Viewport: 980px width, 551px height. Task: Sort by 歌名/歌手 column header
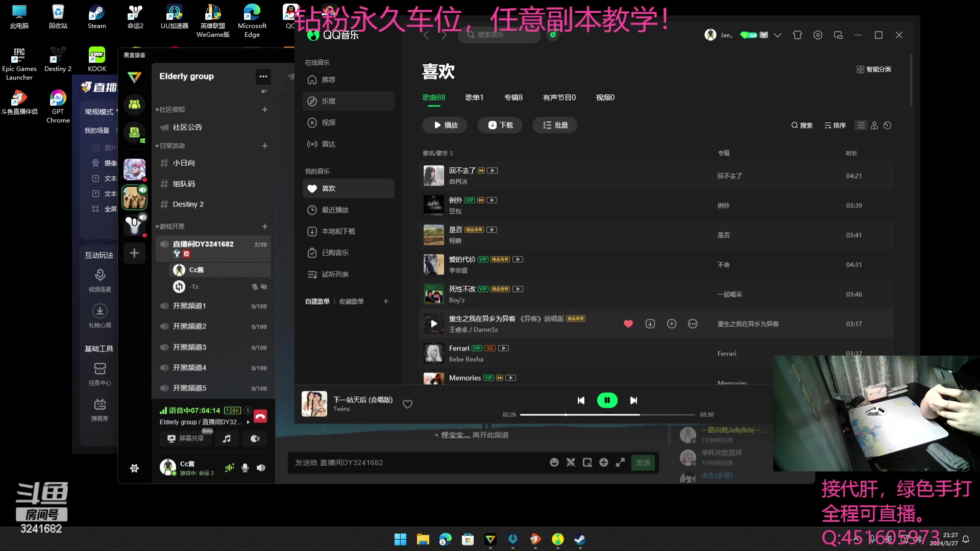pos(437,153)
